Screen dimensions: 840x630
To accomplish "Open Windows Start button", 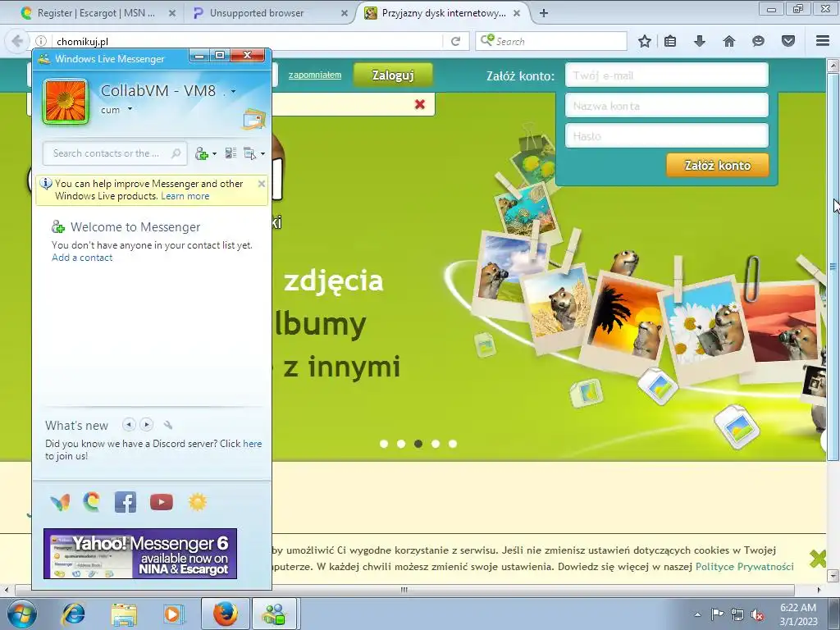I will point(21,614).
